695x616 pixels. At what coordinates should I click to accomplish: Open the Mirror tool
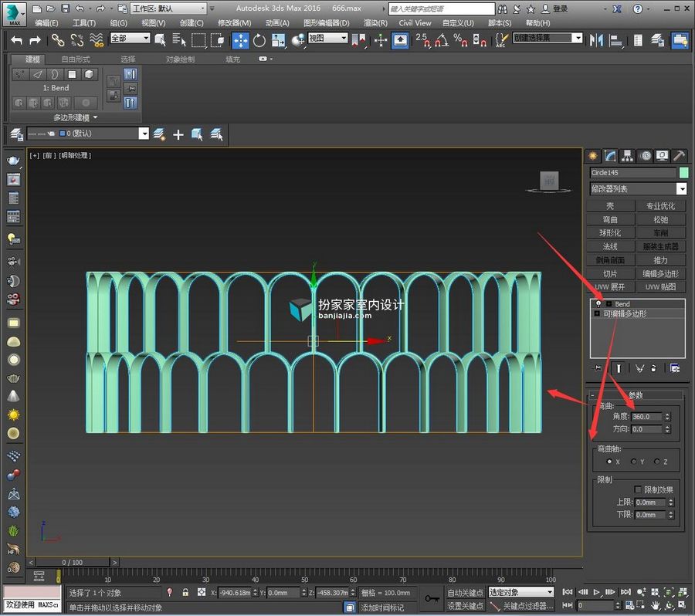[x=596, y=41]
